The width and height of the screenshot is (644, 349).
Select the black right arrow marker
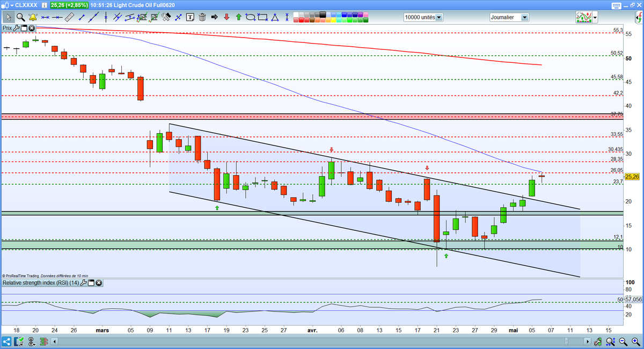tap(214, 17)
